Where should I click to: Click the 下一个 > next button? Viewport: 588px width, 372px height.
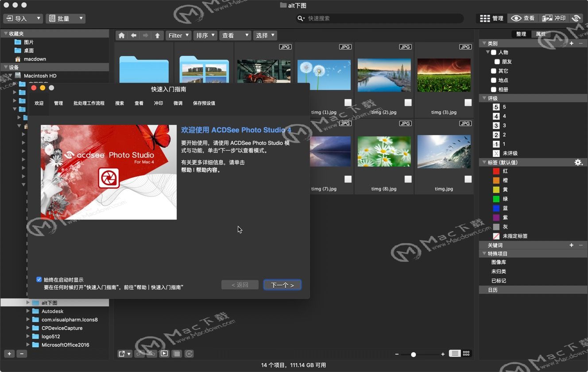click(x=282, y=285)
